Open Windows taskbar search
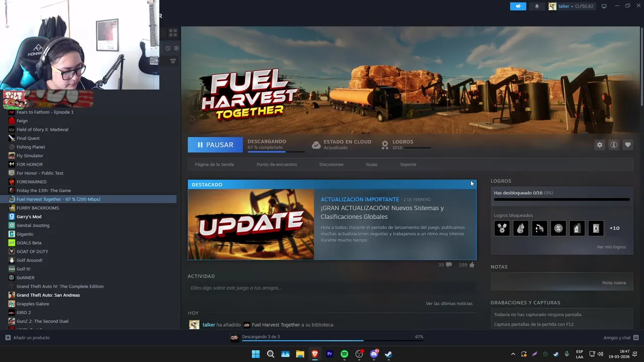The image size is (644, 362). 270,354
